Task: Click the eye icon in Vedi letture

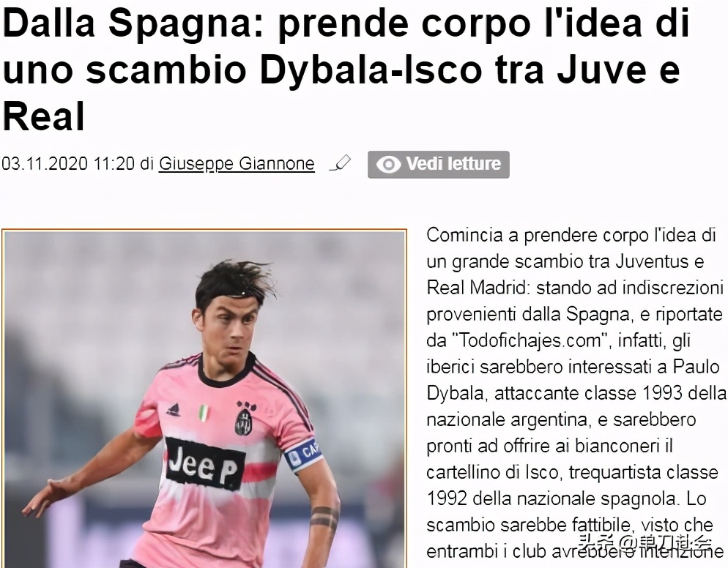Action: (x=388, y=164)
